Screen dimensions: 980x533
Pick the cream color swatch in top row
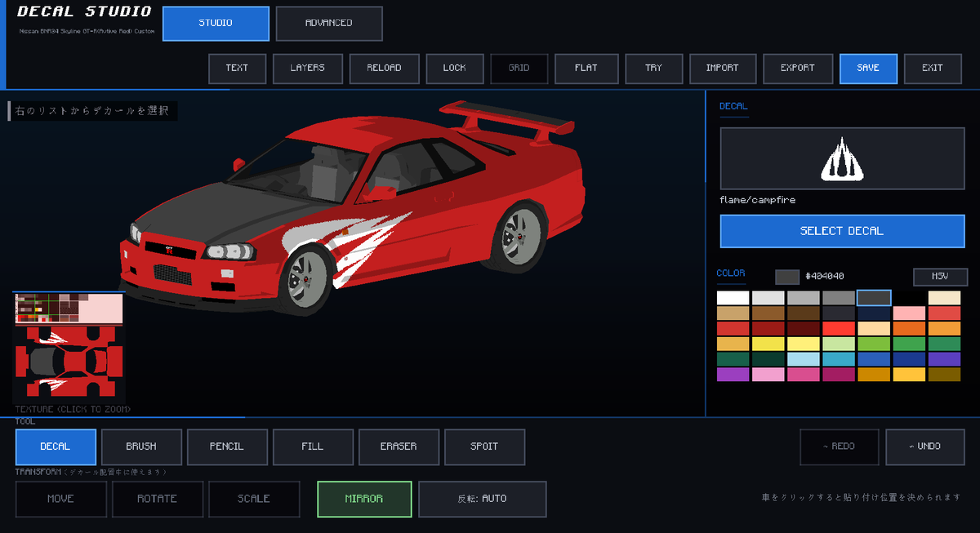point(944,298)
